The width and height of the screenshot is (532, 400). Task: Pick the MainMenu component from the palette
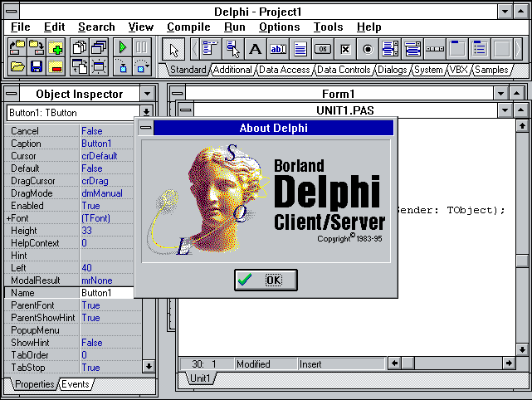click(x=211, y=49)
